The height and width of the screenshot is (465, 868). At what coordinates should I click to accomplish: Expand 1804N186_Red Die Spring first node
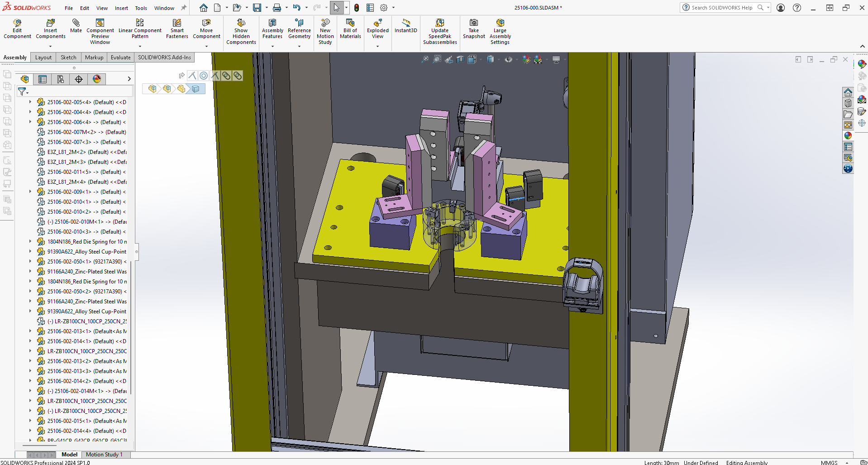point(30,241)
